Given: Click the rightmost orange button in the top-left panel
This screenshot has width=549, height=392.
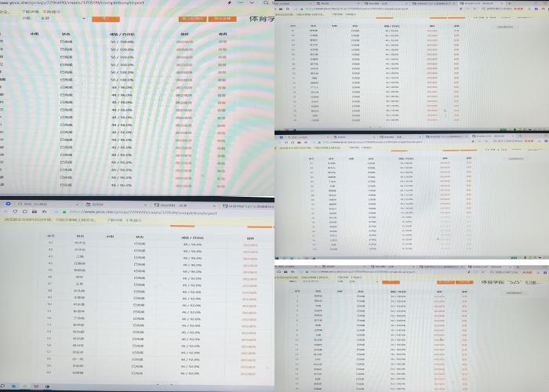Looking at the screenshot, I should [222, 19].
